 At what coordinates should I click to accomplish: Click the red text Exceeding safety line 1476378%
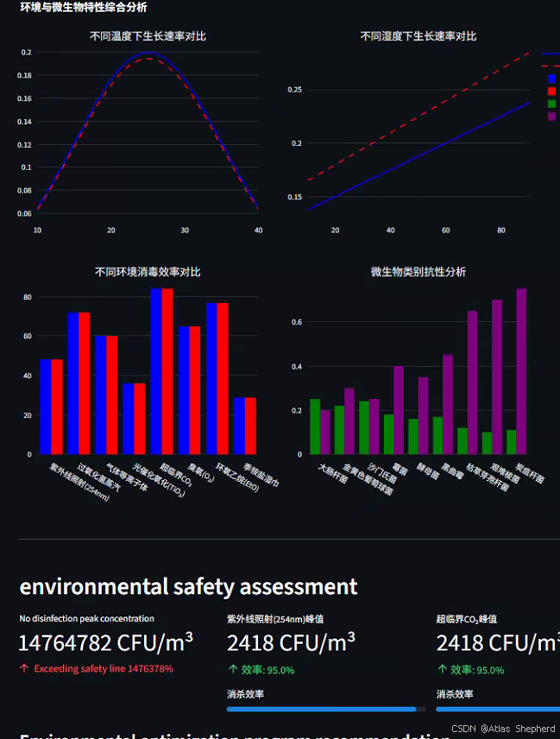(x=104, y=669)
